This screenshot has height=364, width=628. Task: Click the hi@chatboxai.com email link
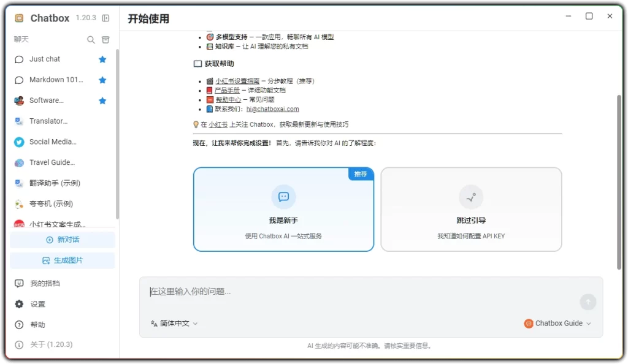272,109
